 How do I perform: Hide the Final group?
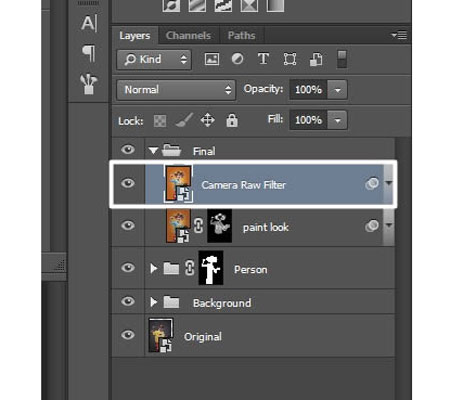click(x=128, y=149)
